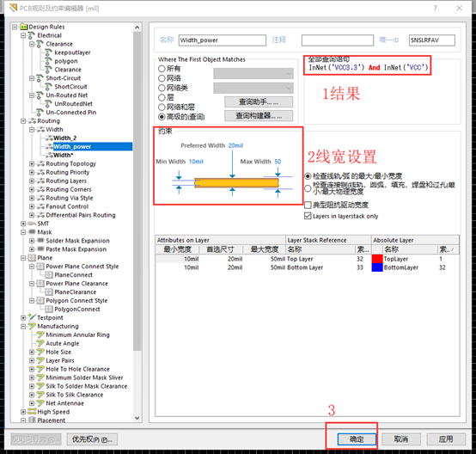The height and width of the screenshot is (454, 476).
Task: Expand the Fanout Control node
Action: tap(32, 206)
